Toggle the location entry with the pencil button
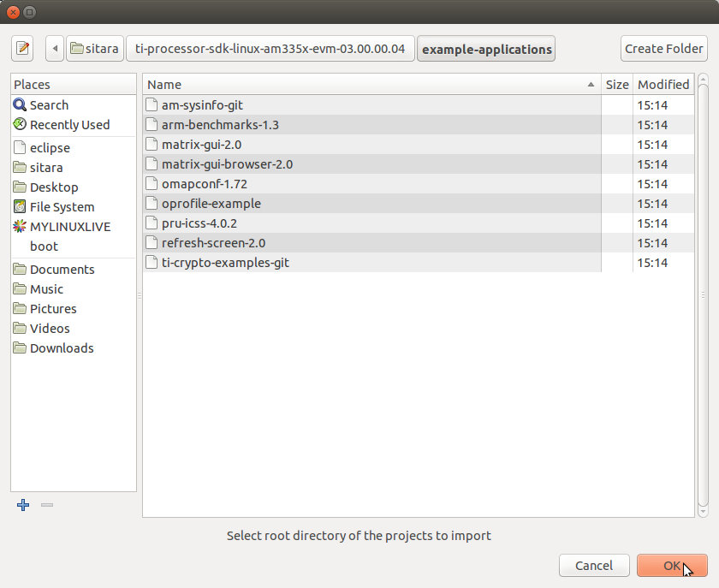 point(21,48)
